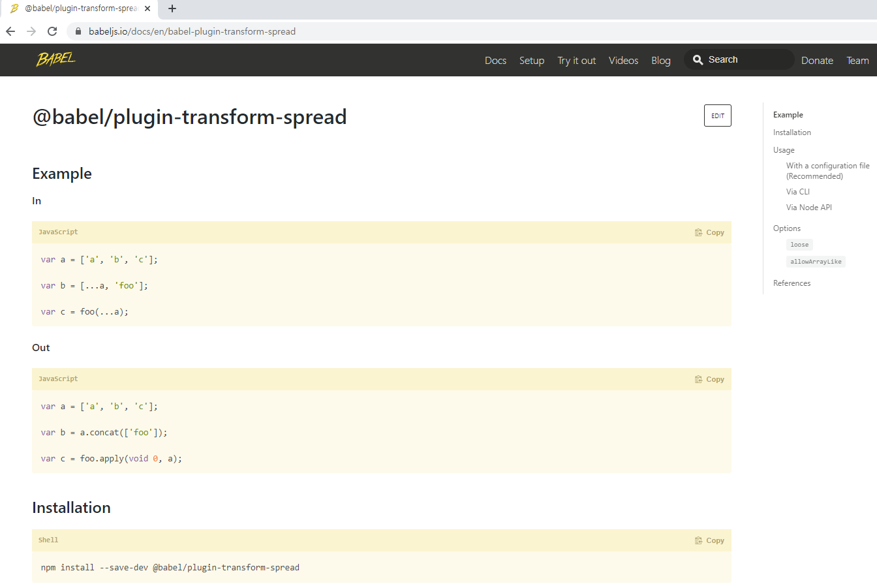Click the padlock site info icon

(x=78, y=31)
